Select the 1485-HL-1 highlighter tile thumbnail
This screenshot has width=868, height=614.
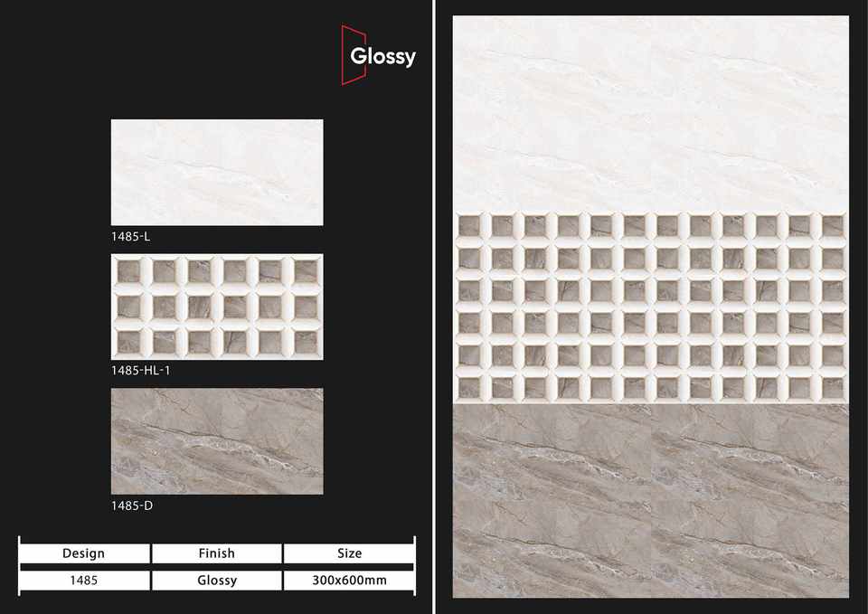[217, 307]
